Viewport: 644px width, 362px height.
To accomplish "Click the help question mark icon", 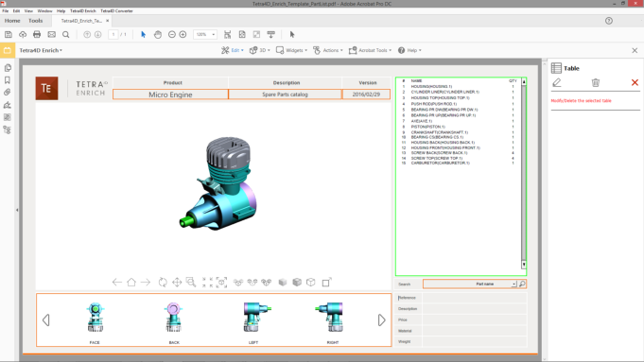I will pos(609,21).
